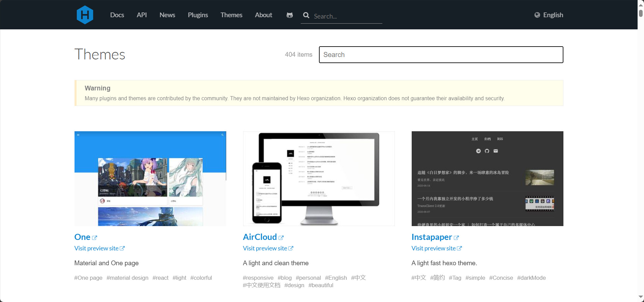Click the Warning heading text

click(97, 88)
